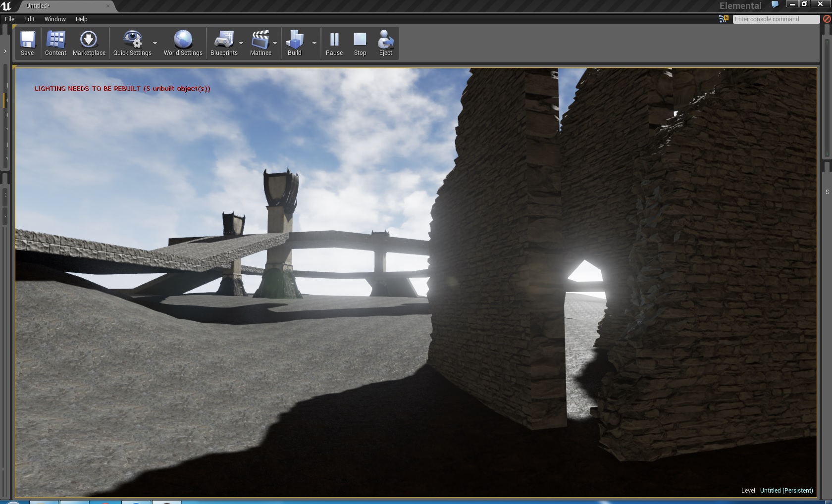832x504 pixels.
Task: Pause the running simulation
Action: point(334,44)
